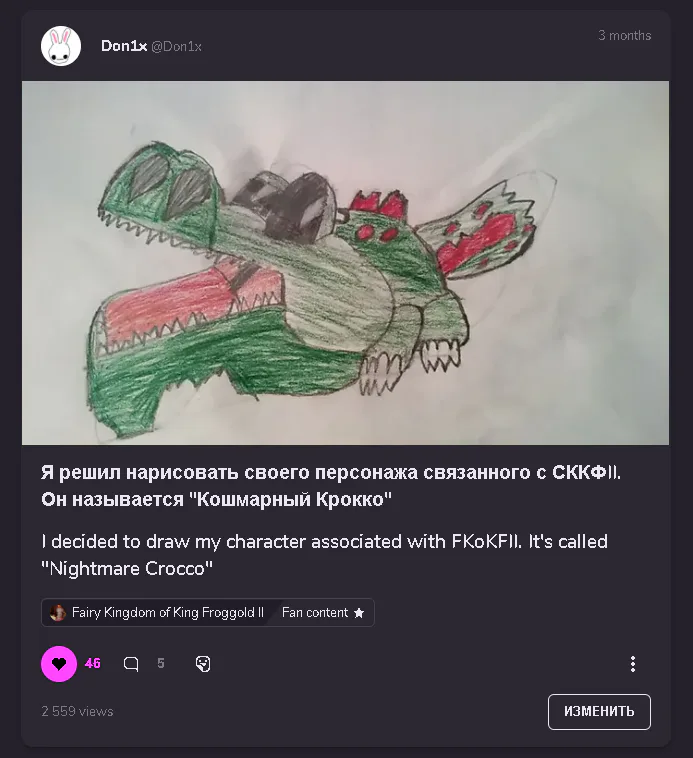693x758 pixels.
Task: Enlarge the Nightmare Crocco crocodile drawing
Action: pos(346,262)
